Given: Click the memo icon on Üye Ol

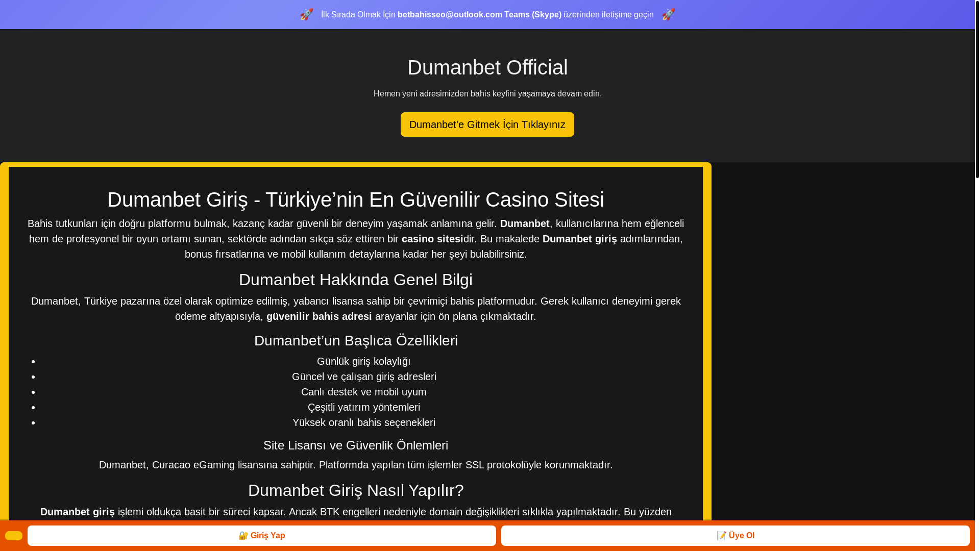Looking at the screenshot, I should pos(722,536).
